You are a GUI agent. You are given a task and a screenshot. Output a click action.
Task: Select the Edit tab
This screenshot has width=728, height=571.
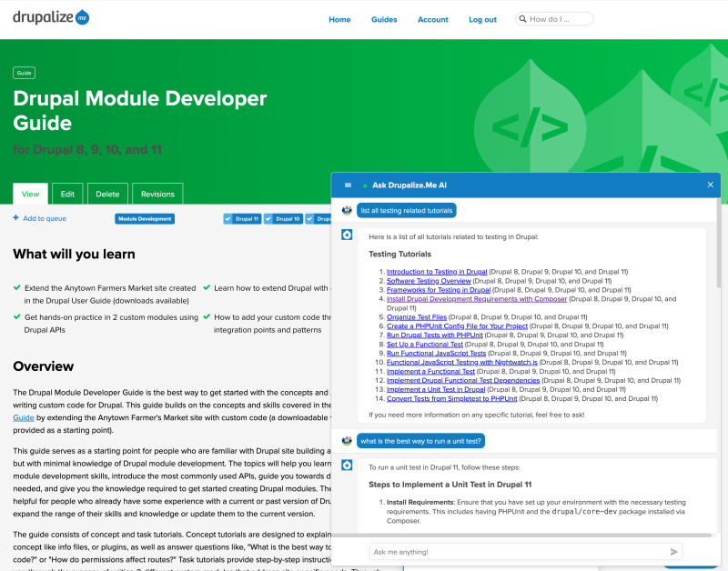coord(67,194)
